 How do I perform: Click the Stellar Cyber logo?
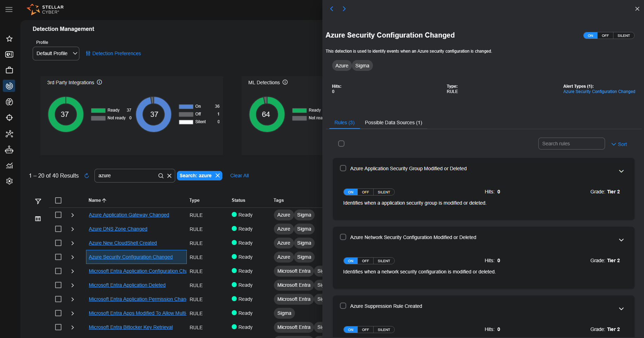tap(45, 9)
